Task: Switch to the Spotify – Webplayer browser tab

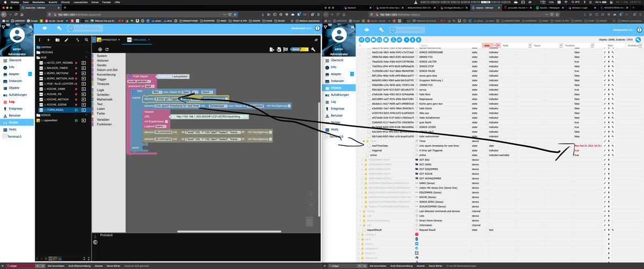Action: pyautogui.click(x=551, y=8)
